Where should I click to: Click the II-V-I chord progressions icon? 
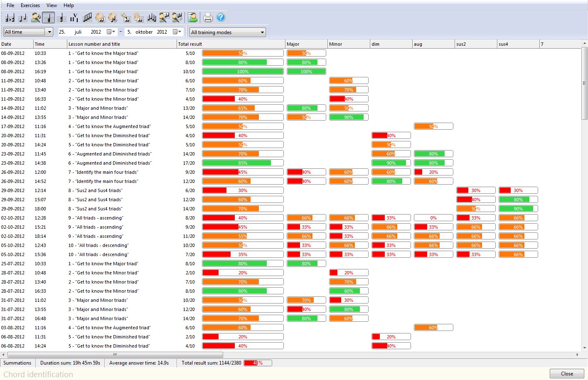pos(74,17)
